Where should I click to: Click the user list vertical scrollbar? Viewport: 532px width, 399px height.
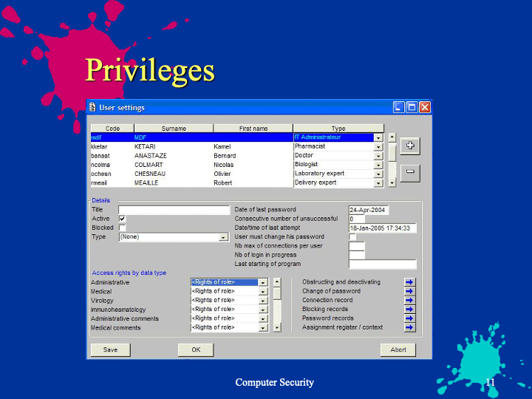click(x=392, y=159)
